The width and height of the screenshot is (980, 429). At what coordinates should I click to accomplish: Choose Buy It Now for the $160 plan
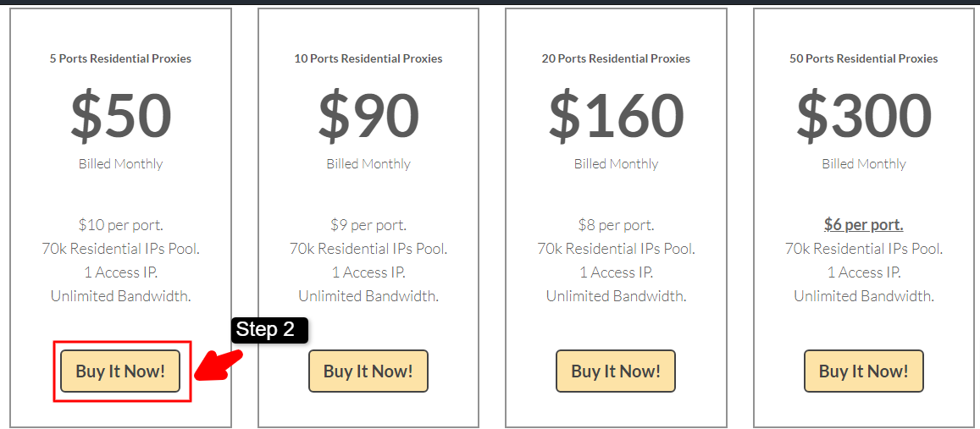(x=616, y=371)
